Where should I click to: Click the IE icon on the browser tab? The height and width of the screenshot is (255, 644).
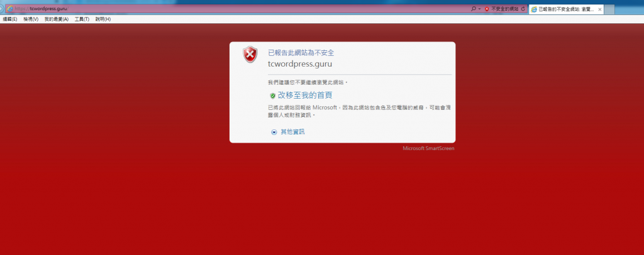pos(534,9)
